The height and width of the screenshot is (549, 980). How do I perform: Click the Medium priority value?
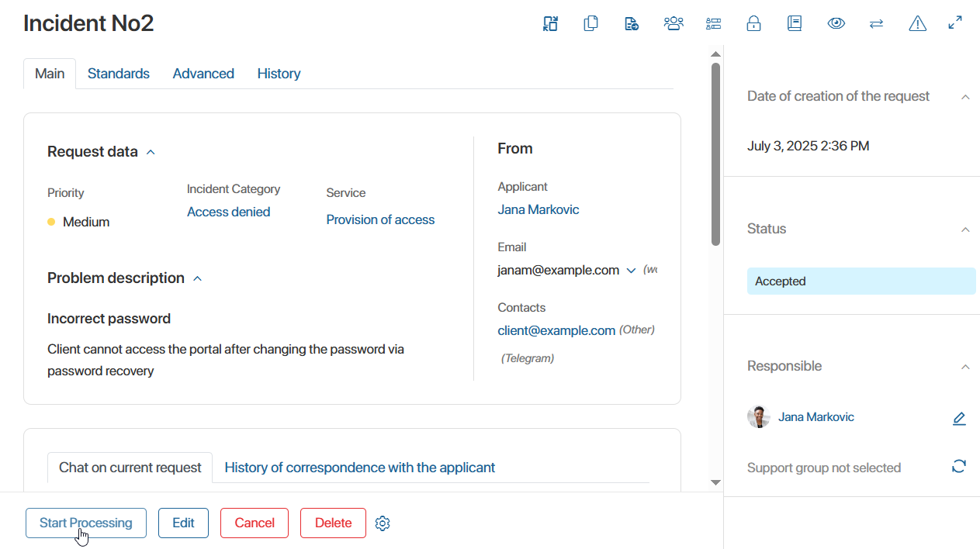(x=86, y=222)
